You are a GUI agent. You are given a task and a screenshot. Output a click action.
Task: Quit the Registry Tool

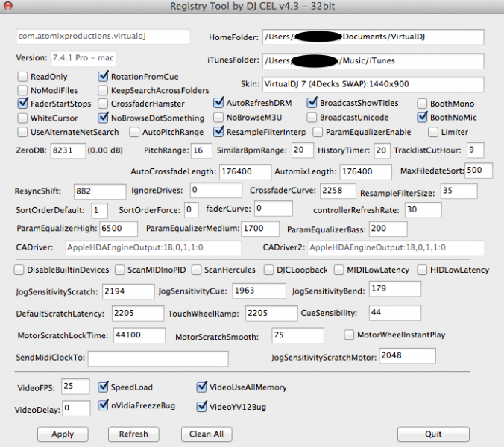point(433,434)
